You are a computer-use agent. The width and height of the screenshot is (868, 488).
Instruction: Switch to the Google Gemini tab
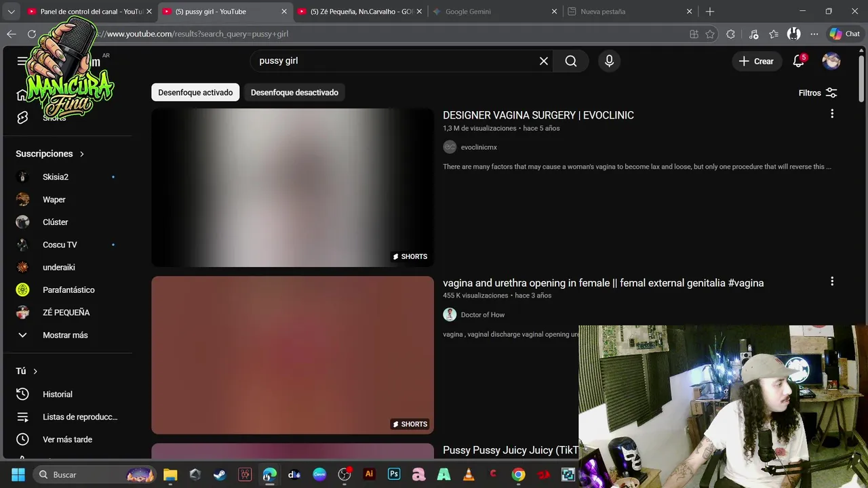coord(495,12)
